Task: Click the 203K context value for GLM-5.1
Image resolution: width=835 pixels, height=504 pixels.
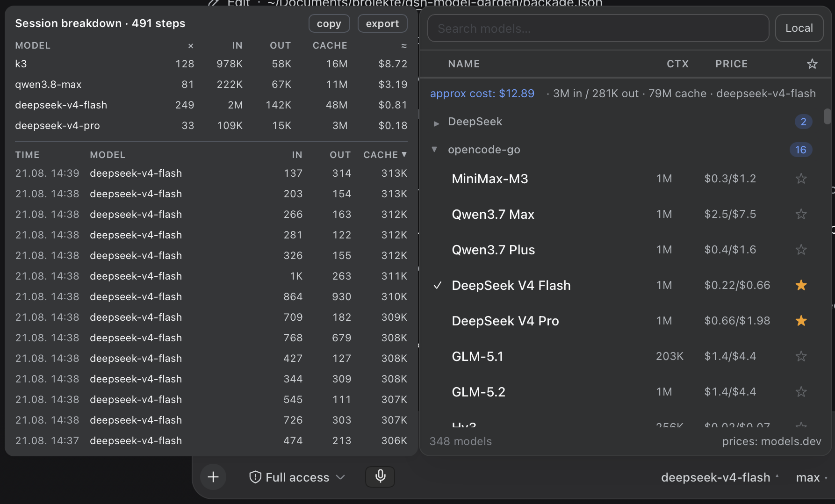Action: pyautogui.click(x=669, y=356)
